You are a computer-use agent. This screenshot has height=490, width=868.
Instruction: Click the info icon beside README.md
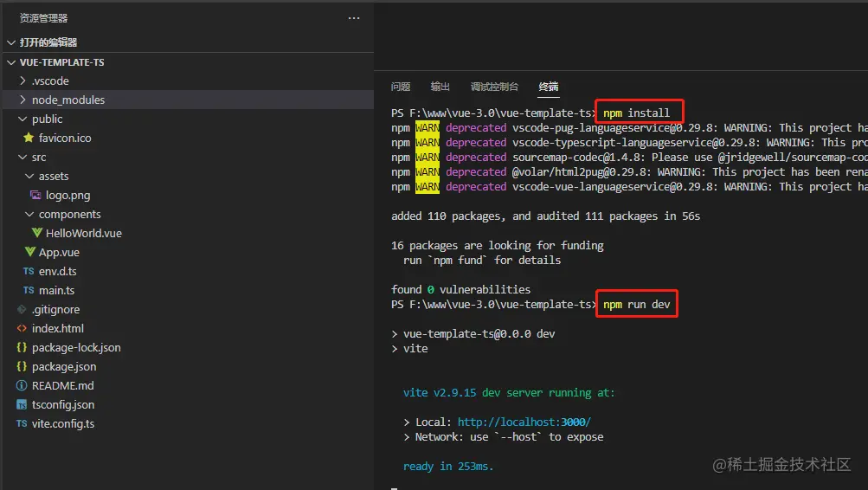pos(22,385)
